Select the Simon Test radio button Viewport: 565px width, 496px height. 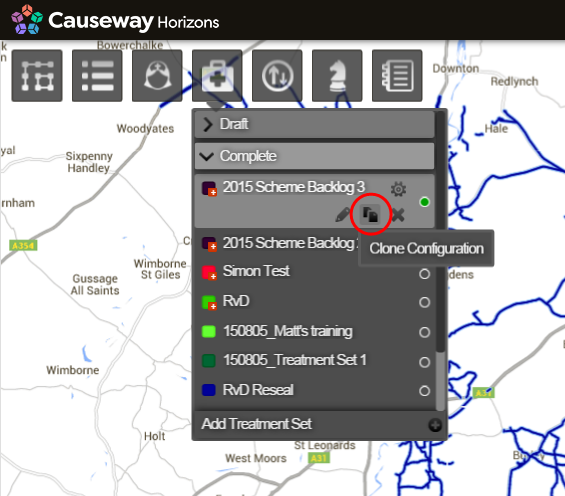tap(424, 274)
